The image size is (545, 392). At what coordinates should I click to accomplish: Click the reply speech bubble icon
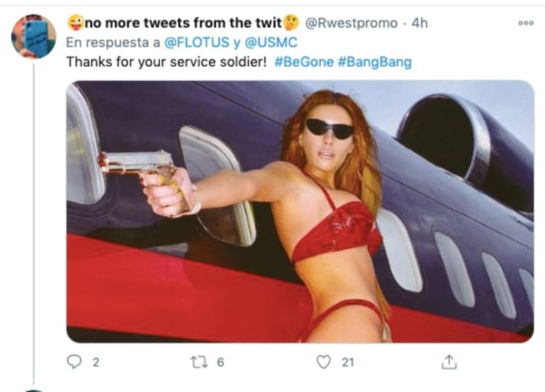pos(75,361)
